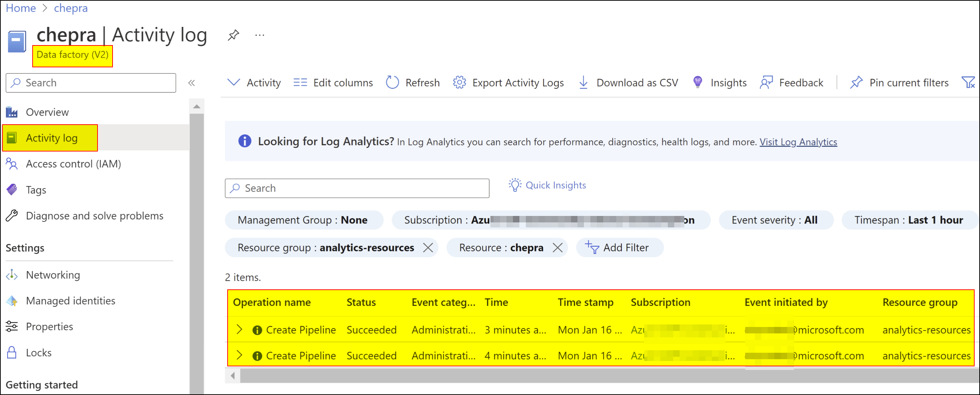Click the table horizontal scrollbar left arrow
Viewport: 980px width, 395px height.
(x=233, y=376)
